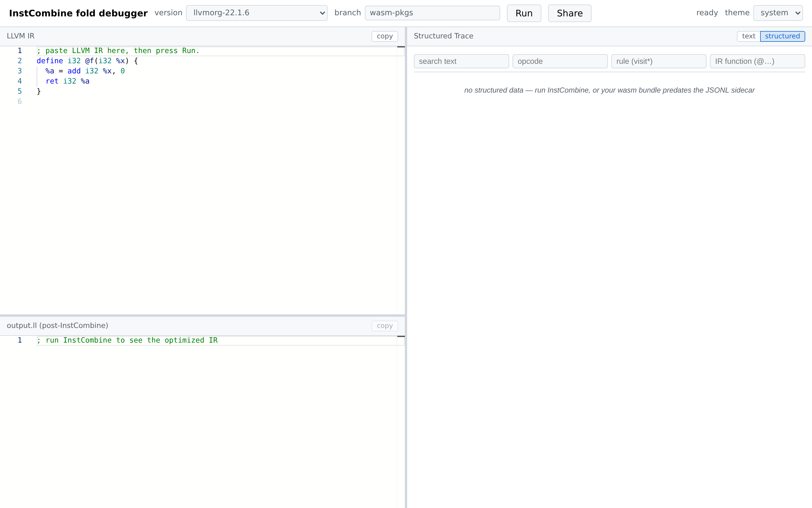Focus the opcode filter field
Screen dimensions: 812x508
click(560, 62)
